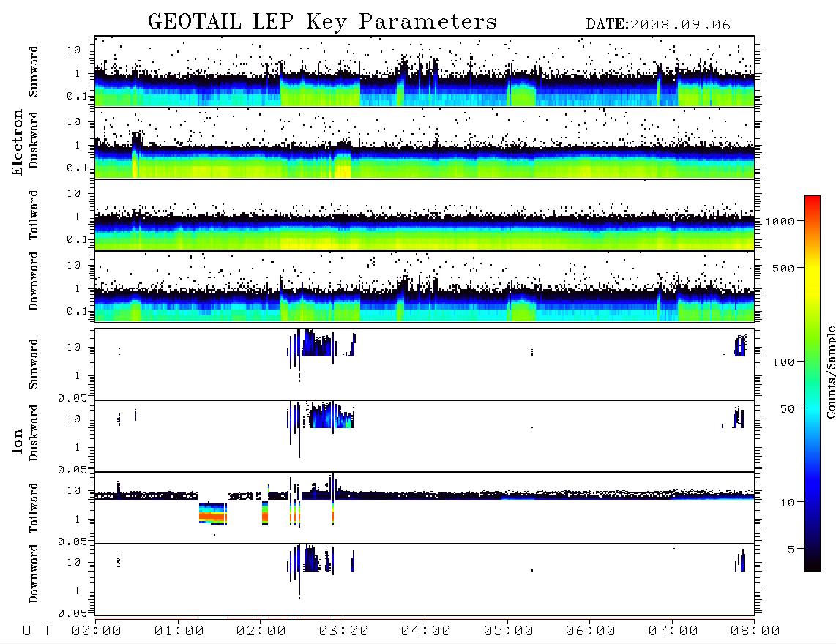This screenshot has height=644, width=836.
Task: Click the Electron Duskward spectrogram panel
Action: pos(425,143)
